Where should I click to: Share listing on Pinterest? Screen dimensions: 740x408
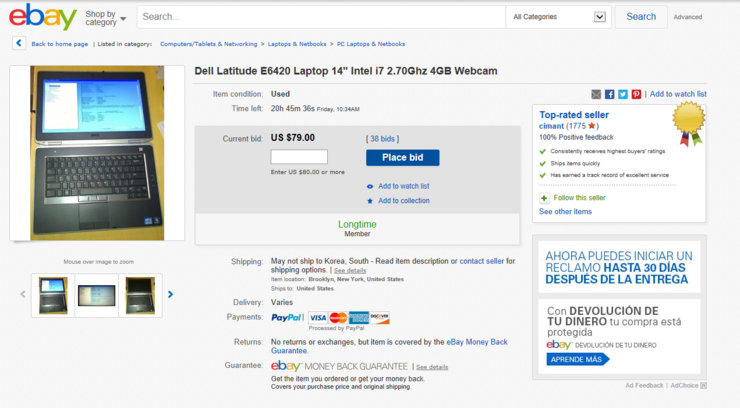[x=636, y=94]
